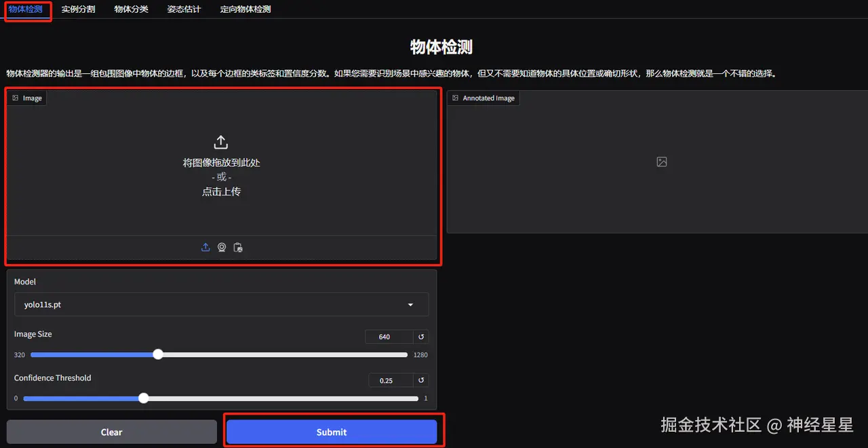The height and width of the screenshot is (448, 868).
Task: Open webcam capture with the camera icon
Action: click(222, 247)
